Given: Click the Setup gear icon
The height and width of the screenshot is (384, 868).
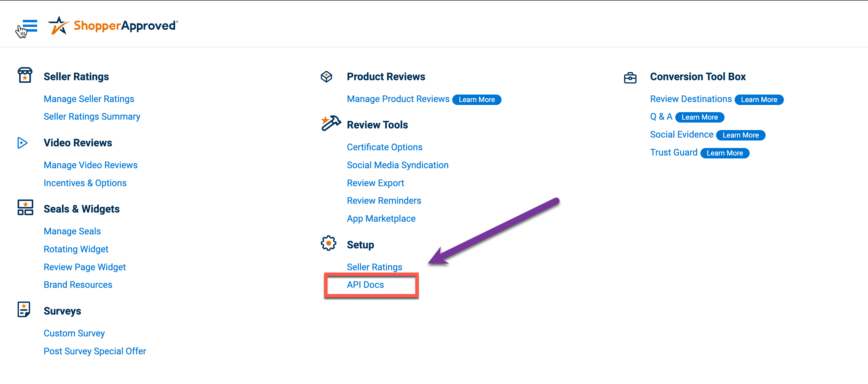Looking at the screenshot, I should (x=329, y=243).
